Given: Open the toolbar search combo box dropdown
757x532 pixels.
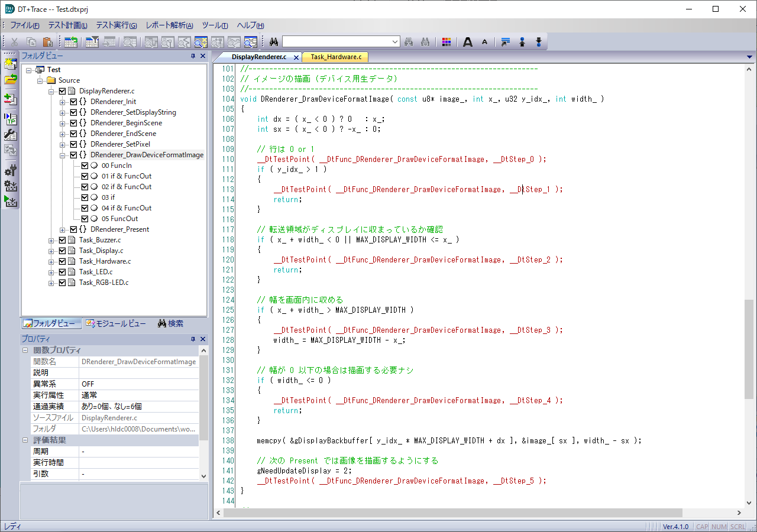Looking at the screenshot, I should 395,42.
